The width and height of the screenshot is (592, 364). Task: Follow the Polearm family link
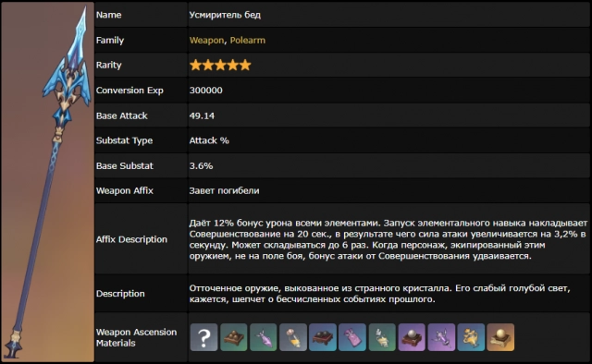248,40
